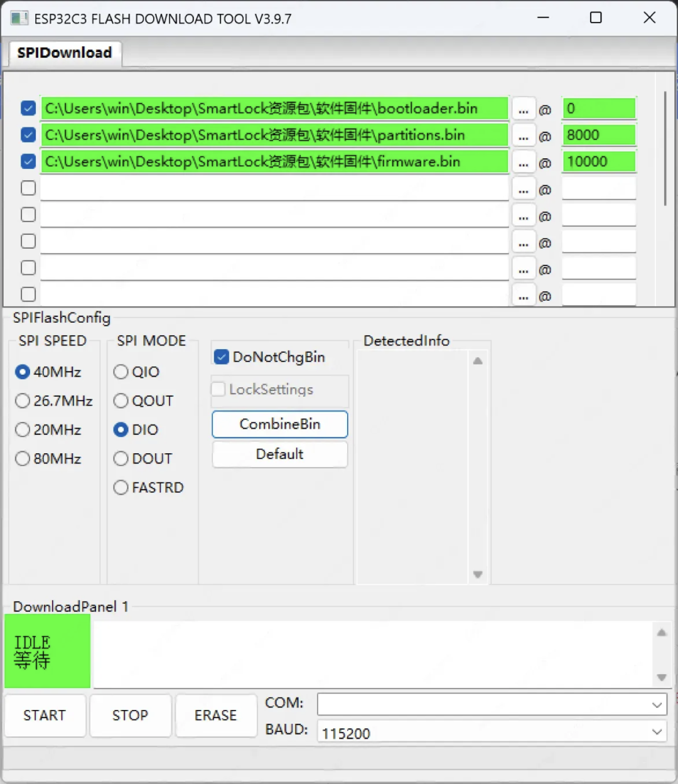Viewport: 678px width, 784px height.
Task: Click the path field of the first empty row
Action: coord(274,188)
